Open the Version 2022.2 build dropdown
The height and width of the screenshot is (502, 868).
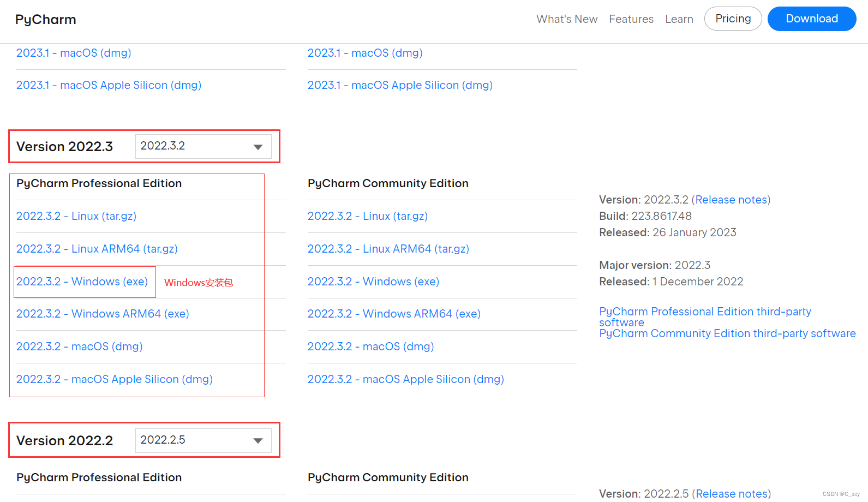[x=203, y=440]
